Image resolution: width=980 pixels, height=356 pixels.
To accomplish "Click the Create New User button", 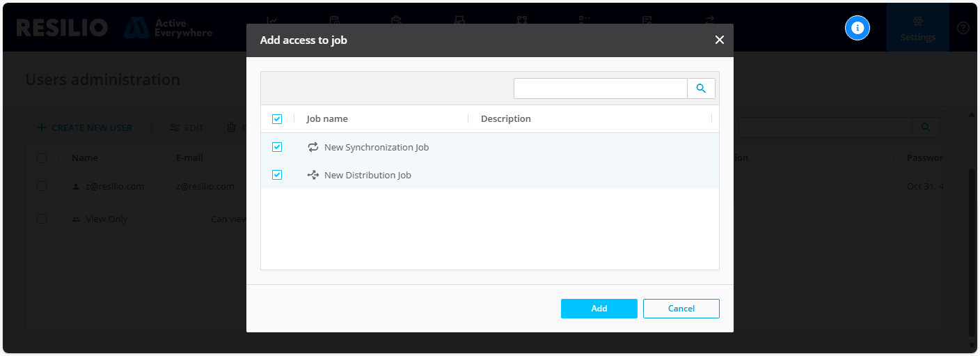I will 84,127.
